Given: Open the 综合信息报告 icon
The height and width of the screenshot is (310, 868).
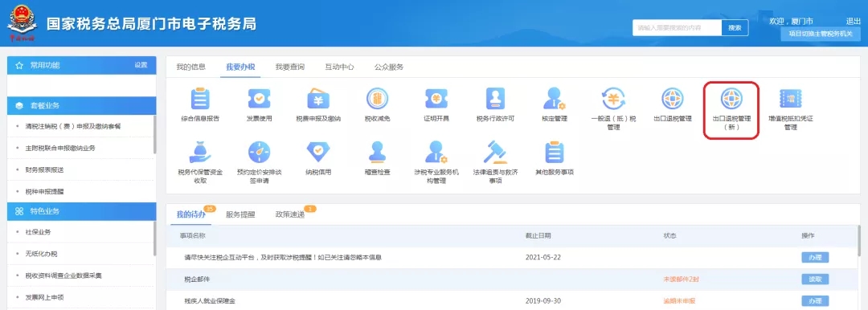Looking at the screenshot, I should [200, 99].
